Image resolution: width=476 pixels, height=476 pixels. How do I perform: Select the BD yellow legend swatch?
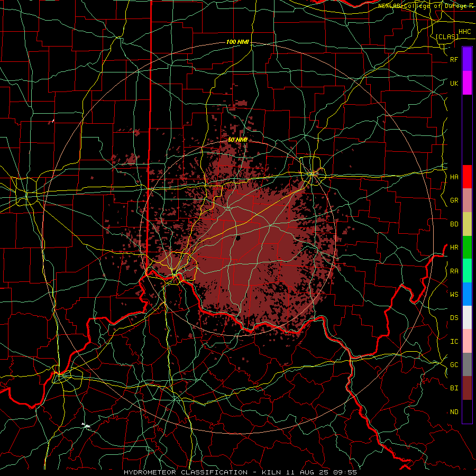click(x=467, y=224)
